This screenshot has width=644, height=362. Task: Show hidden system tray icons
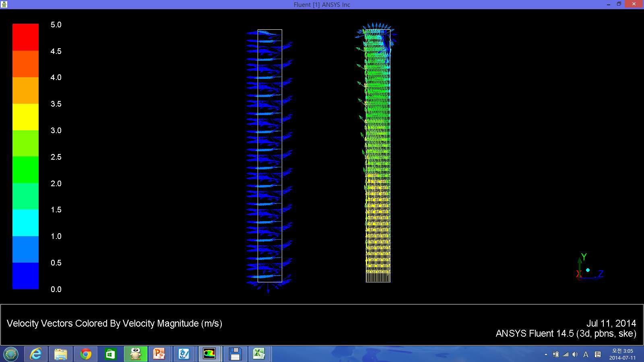546,354
